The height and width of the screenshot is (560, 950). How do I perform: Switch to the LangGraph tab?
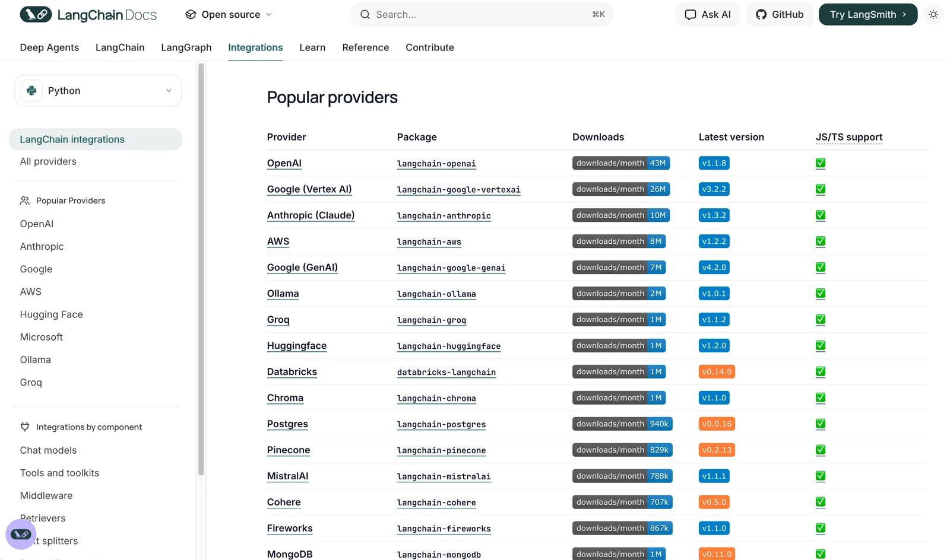pyautogui.click(x=186, y=47)
